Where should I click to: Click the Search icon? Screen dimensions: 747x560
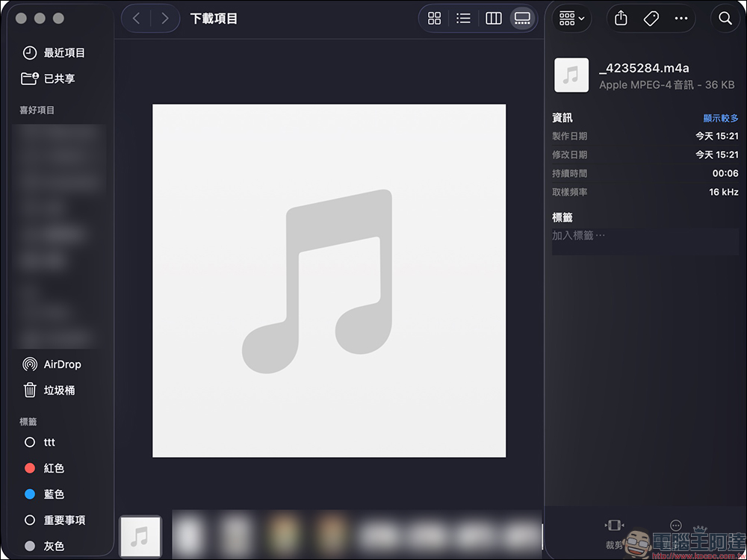725,18
